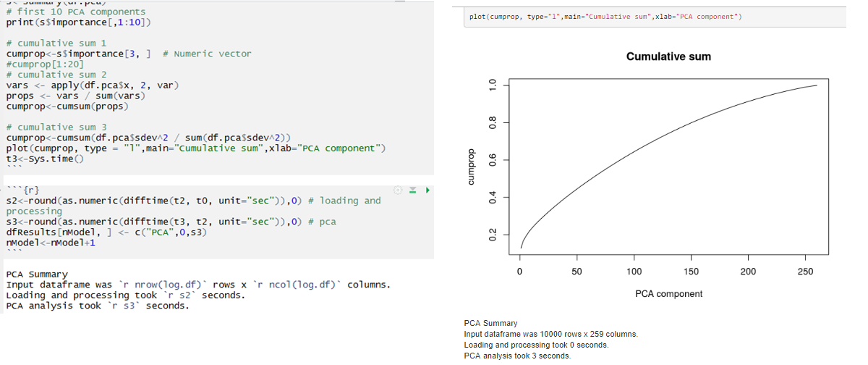Click the line starting 's2<-round(as.numeric'
Viewport: 868px width, 365px height.
click(x=193, y=201)
